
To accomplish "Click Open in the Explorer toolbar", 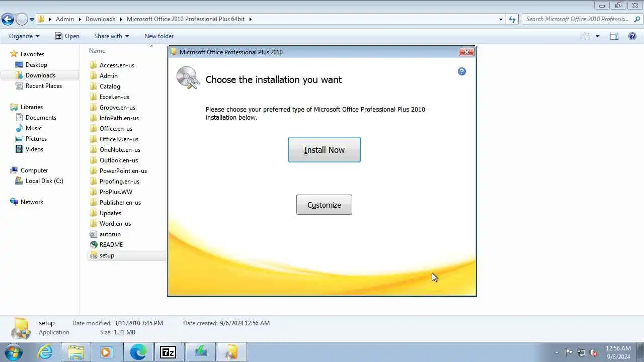I will (x=67, y=36).
